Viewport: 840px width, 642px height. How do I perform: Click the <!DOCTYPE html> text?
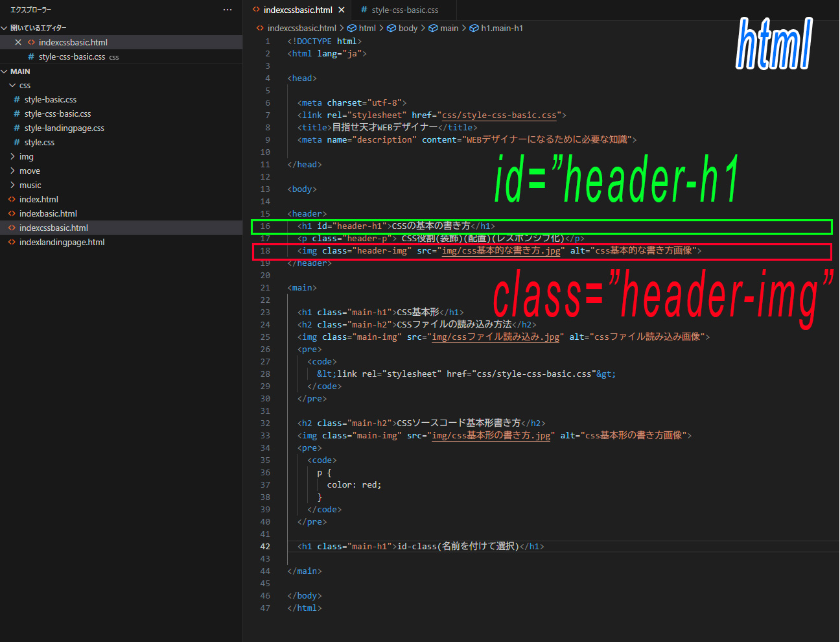click(325, 42)
